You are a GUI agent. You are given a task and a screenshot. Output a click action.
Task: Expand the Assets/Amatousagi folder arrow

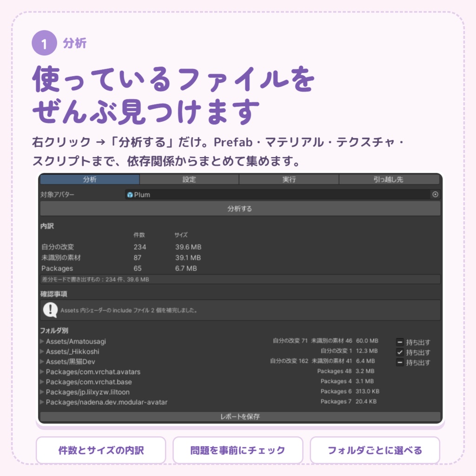[x=42, y=341]
